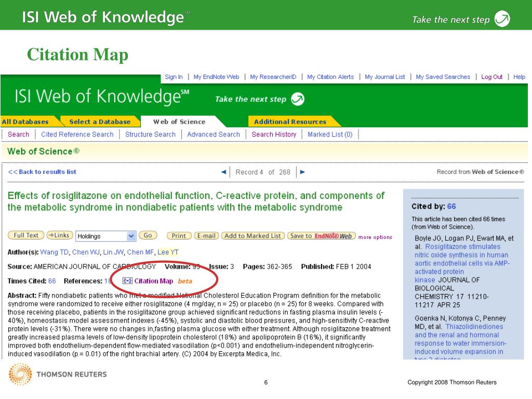Open Times Cited 66 link
Image resolution: width=532 pixels, height=399 pixels.
[x=52, y=281]
